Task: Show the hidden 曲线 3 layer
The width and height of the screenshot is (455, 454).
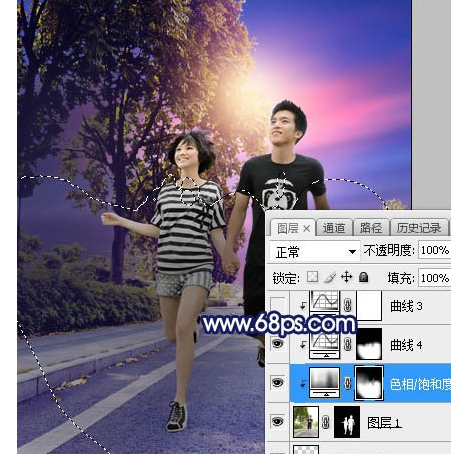Action: 278,305
